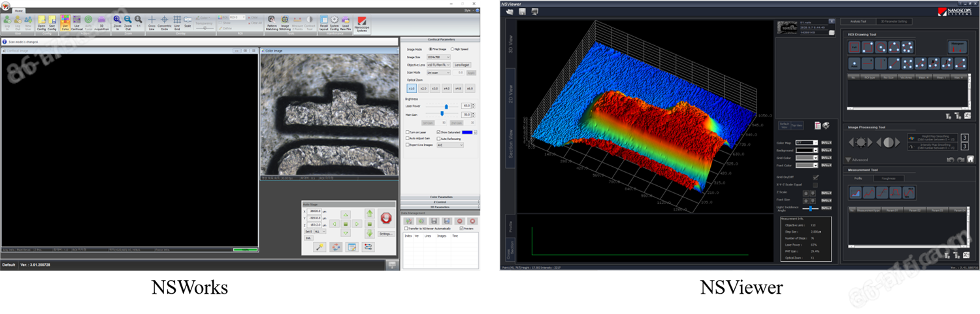Open Image Size dropdown
The image size is (980, 314).
click(438, 57)
